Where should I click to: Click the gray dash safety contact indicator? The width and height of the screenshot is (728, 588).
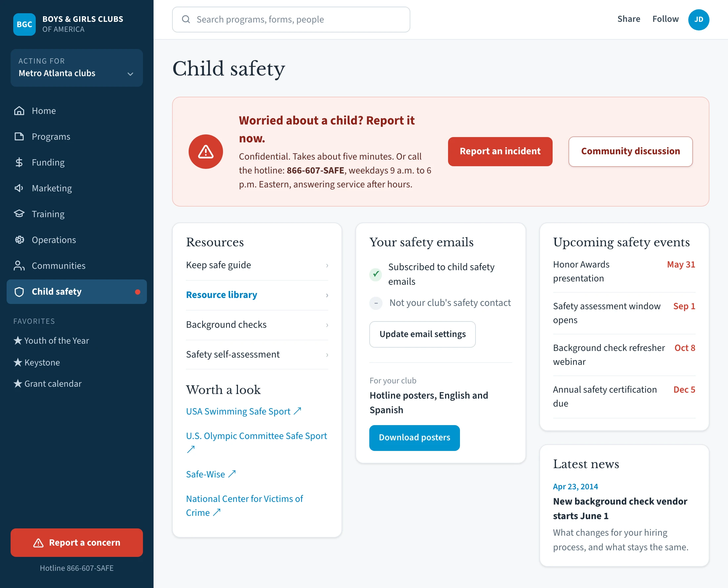[x=376, y=303]
